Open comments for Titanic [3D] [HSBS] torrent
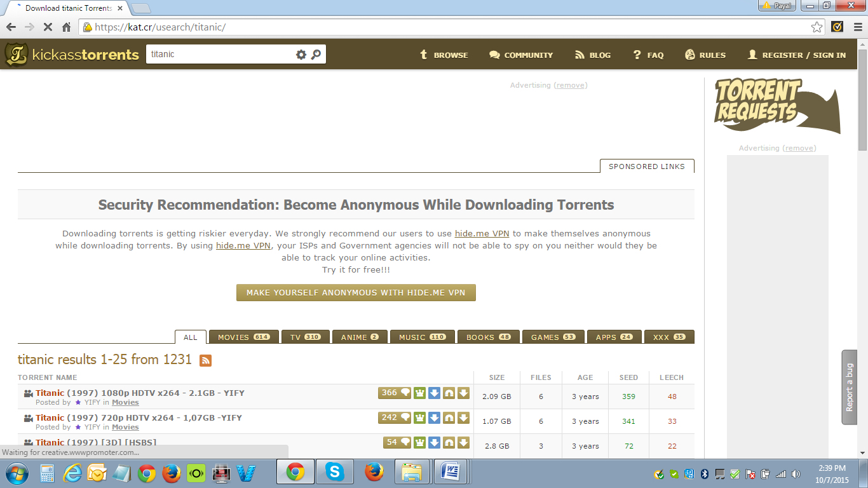Image resolution: width=868 pixels, height=488 pixels. (397, 442)
